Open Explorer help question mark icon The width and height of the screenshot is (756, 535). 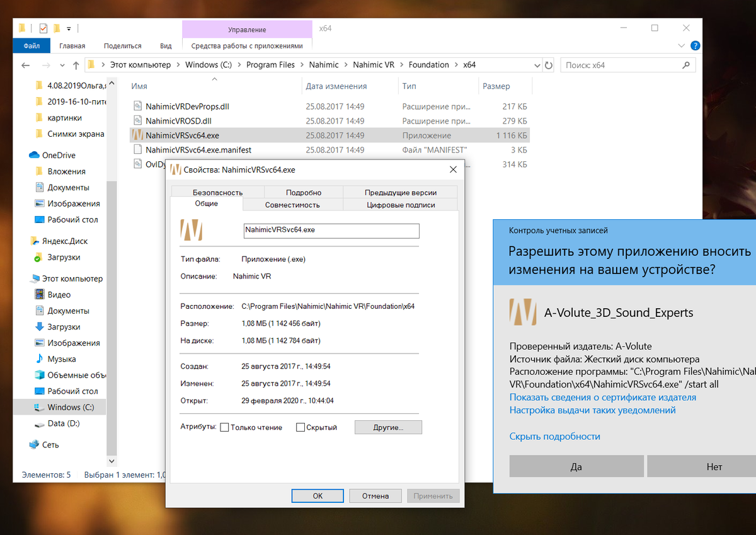pyautogui.click(x=695, y=45)
